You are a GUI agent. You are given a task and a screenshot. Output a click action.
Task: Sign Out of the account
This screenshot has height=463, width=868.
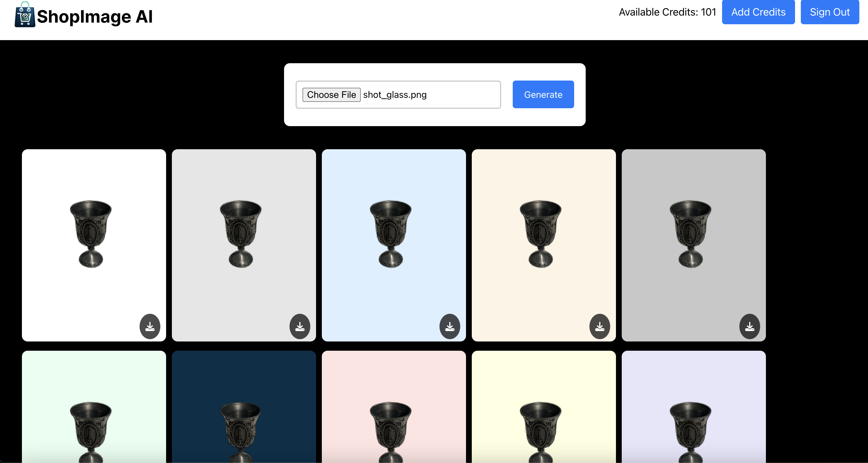[830, 12]
